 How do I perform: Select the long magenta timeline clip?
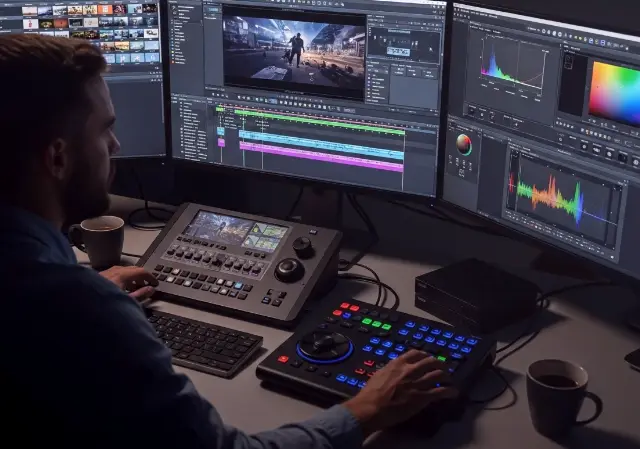321,157
